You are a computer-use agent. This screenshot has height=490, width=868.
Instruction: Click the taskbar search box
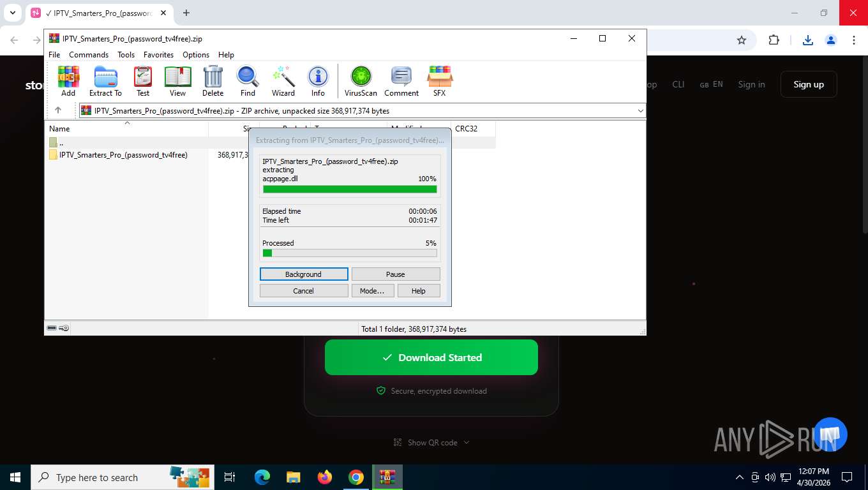pos(121,477)
